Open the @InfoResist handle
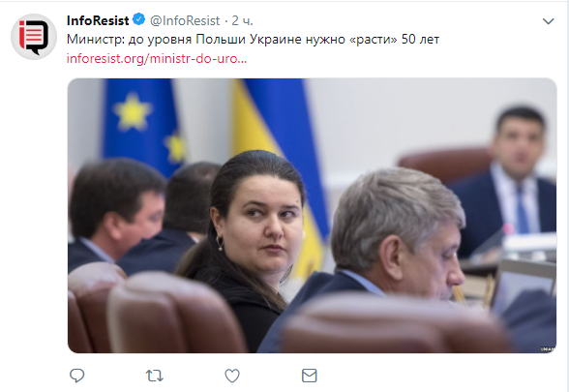 click(x=185, y=20)
